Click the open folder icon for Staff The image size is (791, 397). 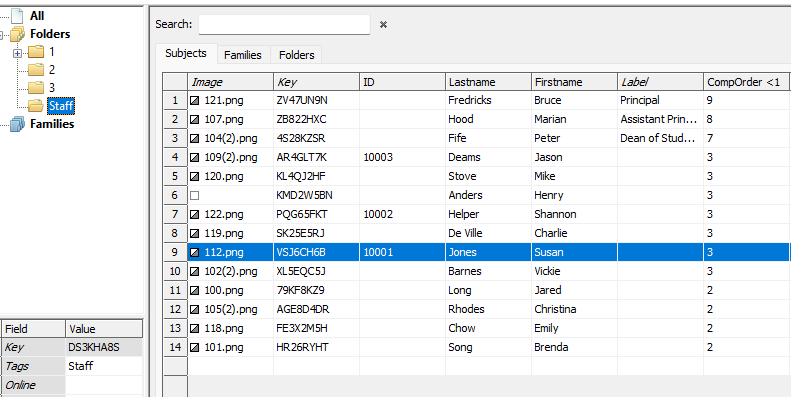tap(35, 105)
